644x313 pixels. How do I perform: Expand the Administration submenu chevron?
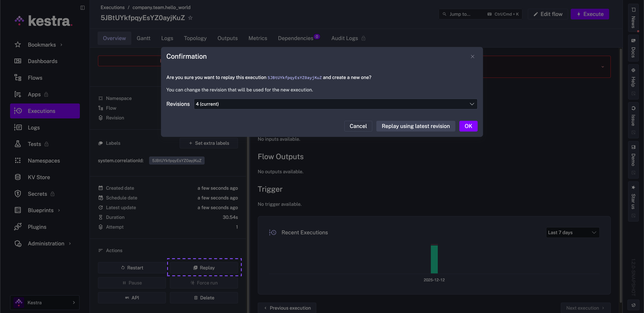point(70,244)
